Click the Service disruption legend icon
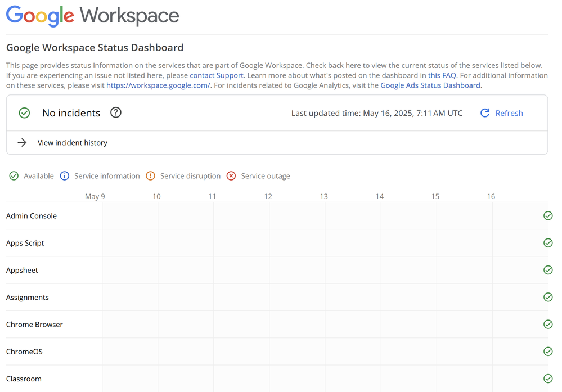562x392 pixels. (151, 176)
